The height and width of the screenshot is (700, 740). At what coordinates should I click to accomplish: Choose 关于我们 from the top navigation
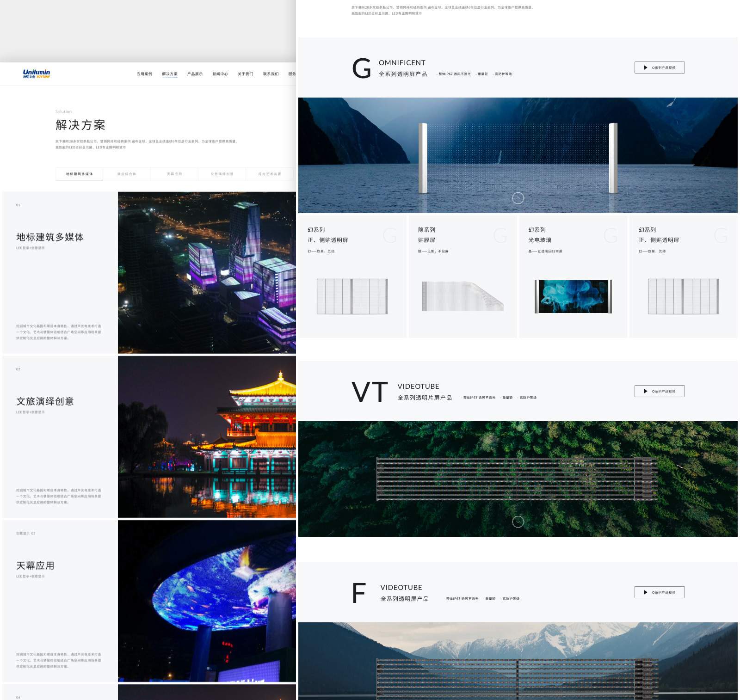pyautogui.click(x=246, y=74)
